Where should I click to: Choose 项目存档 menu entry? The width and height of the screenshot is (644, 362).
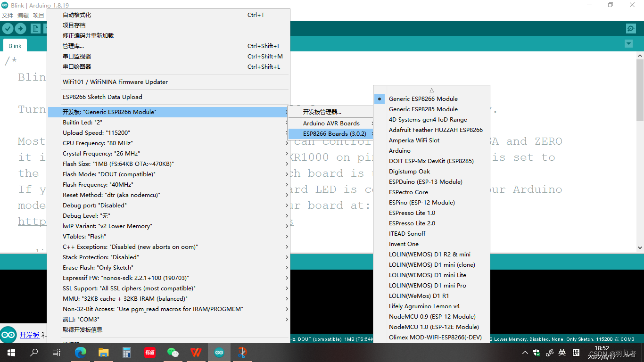169,25
